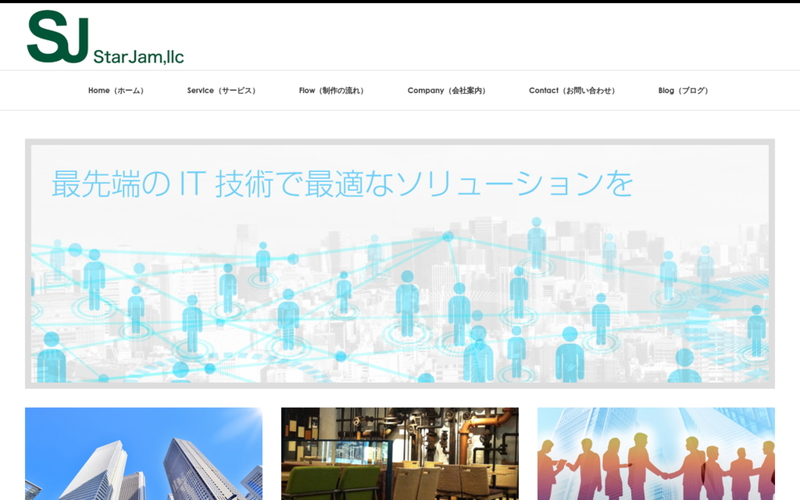This screenshot has width=800, height=500.
Task: Click the StarJam,llc SJ logo
Action: point(105,37)
